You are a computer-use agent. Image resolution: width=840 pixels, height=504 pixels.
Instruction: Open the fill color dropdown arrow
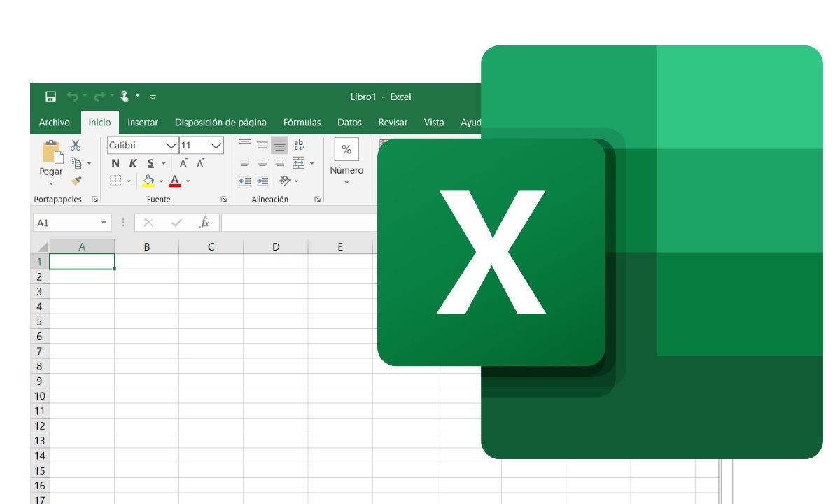pyautogui.click(x=161, y=181)
